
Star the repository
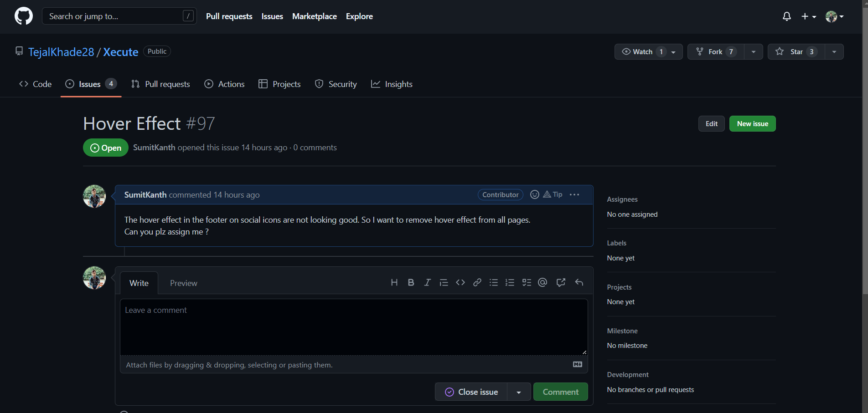(x=796, y=51)
